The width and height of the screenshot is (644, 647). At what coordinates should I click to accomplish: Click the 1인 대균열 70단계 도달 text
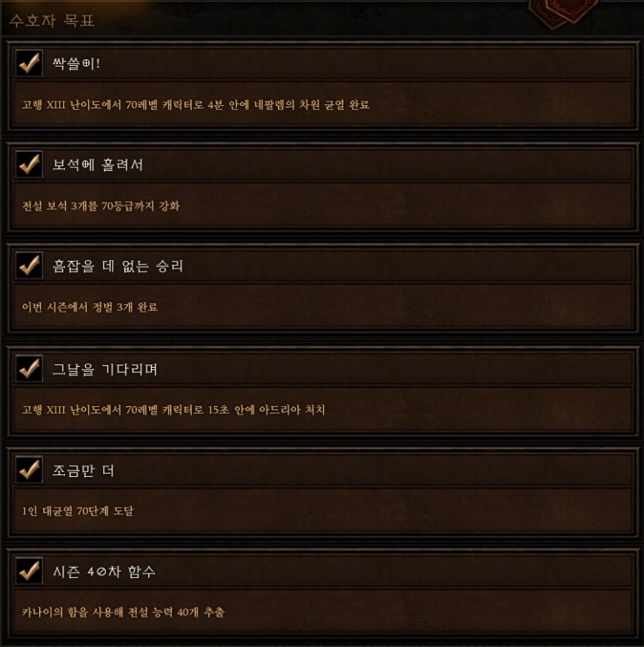[77, 511]
